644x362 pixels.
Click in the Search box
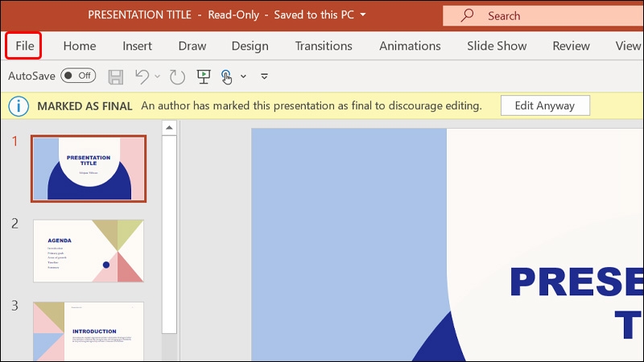(x=543, y=15)
